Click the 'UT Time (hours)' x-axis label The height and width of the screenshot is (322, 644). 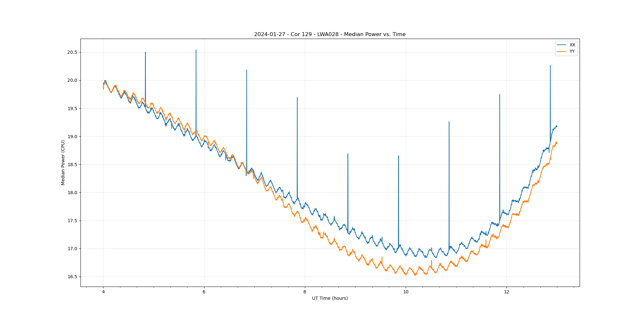(330, 298)
